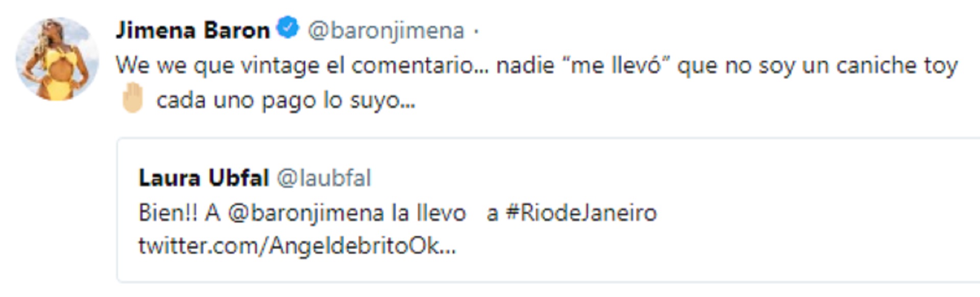Click the @baronjimena handle in the tweet header

pos(386,31)
